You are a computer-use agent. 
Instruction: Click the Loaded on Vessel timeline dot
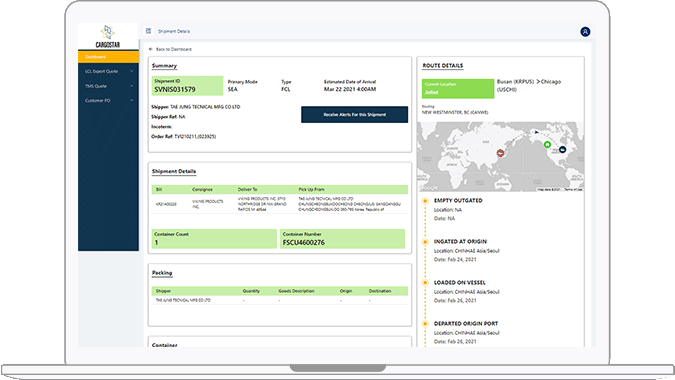[425, 283]
